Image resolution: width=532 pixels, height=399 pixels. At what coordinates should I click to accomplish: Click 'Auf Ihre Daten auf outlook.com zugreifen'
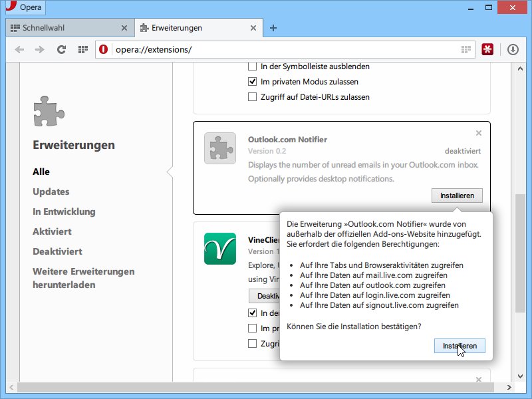(x=372, y=285)
